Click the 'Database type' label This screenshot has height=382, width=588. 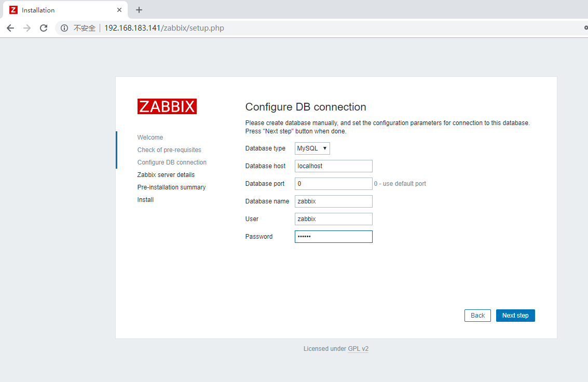pos(265,148)
